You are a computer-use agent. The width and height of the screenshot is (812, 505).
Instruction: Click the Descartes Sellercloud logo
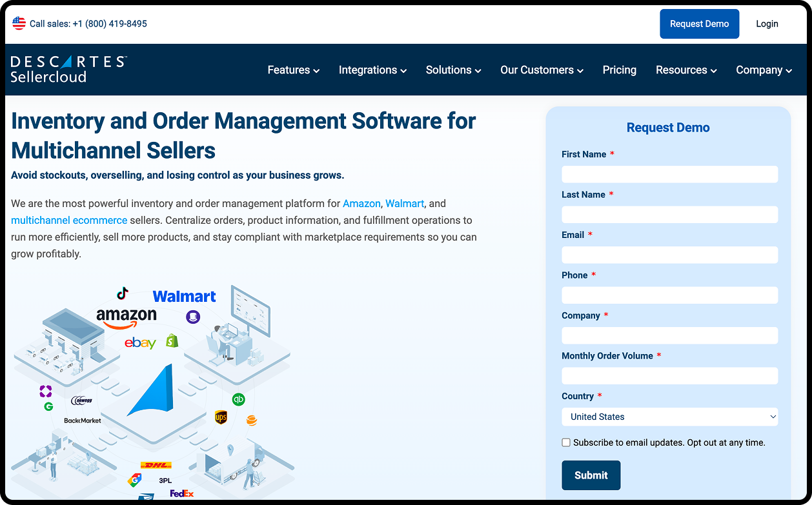click(68, 69)
